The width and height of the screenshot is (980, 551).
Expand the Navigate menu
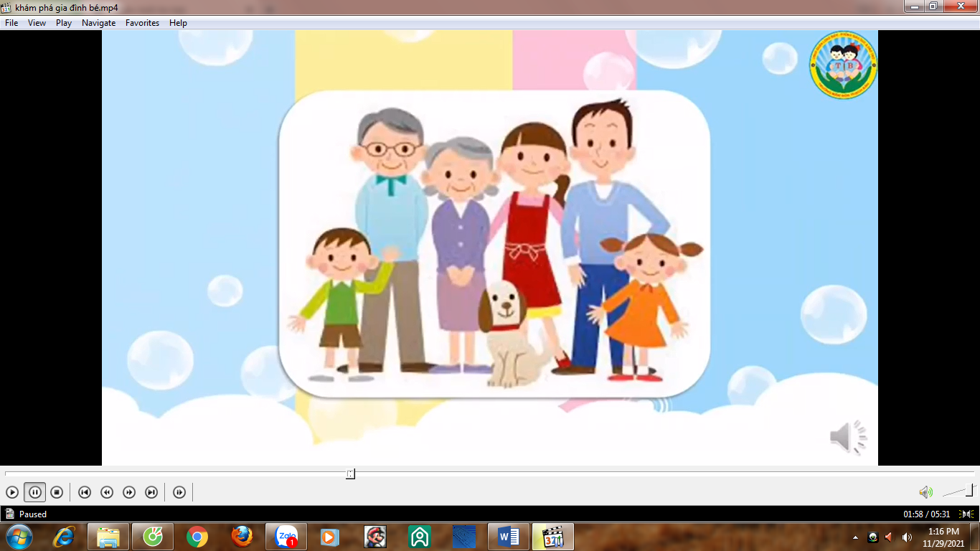pyautogui.click(x=98, y=23)
